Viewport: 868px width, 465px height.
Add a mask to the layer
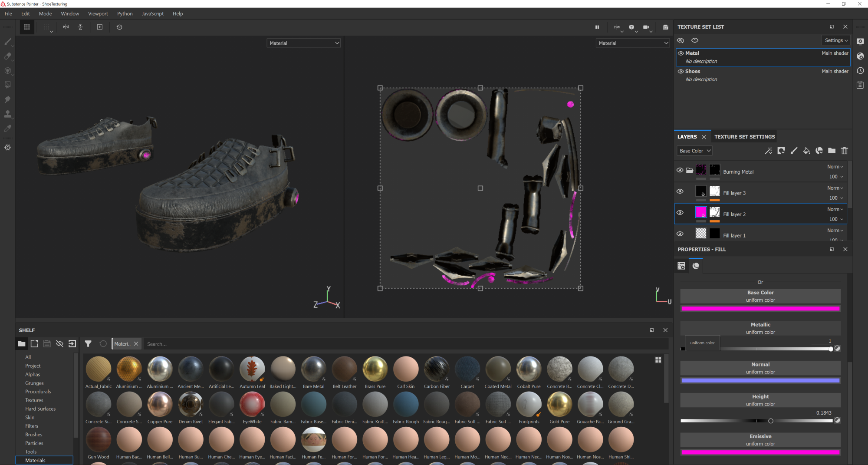[x=781, y=151]
